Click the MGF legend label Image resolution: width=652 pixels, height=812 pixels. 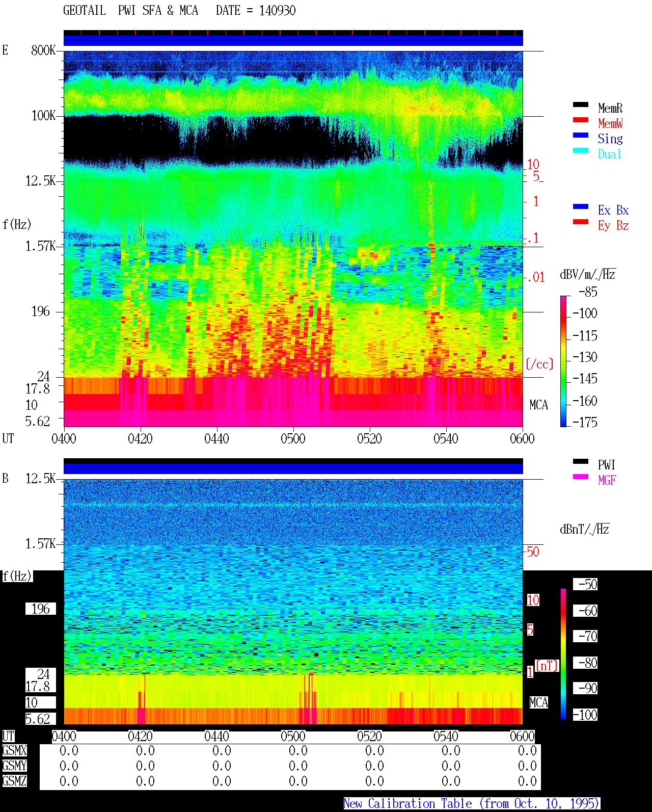coord(607,480)
